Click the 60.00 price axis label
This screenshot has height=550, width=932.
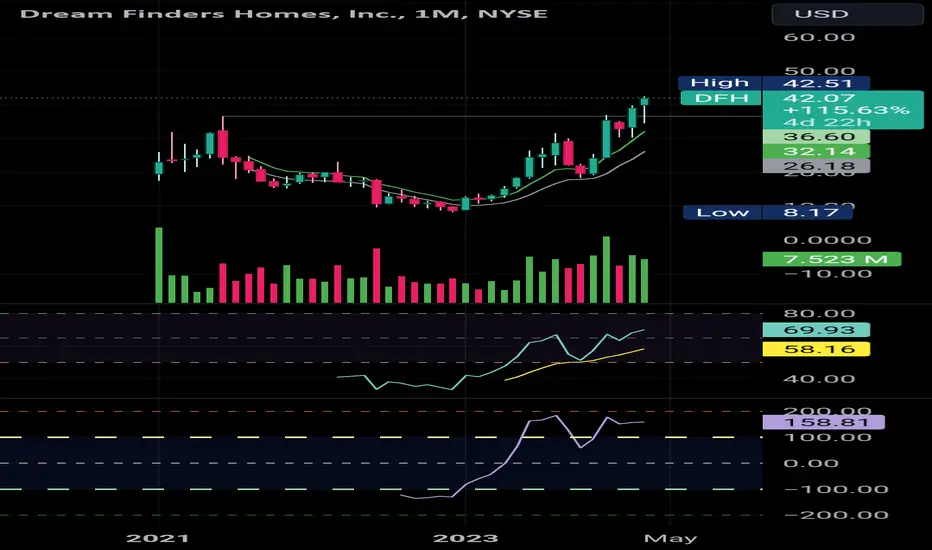click(x=819, y=37)
